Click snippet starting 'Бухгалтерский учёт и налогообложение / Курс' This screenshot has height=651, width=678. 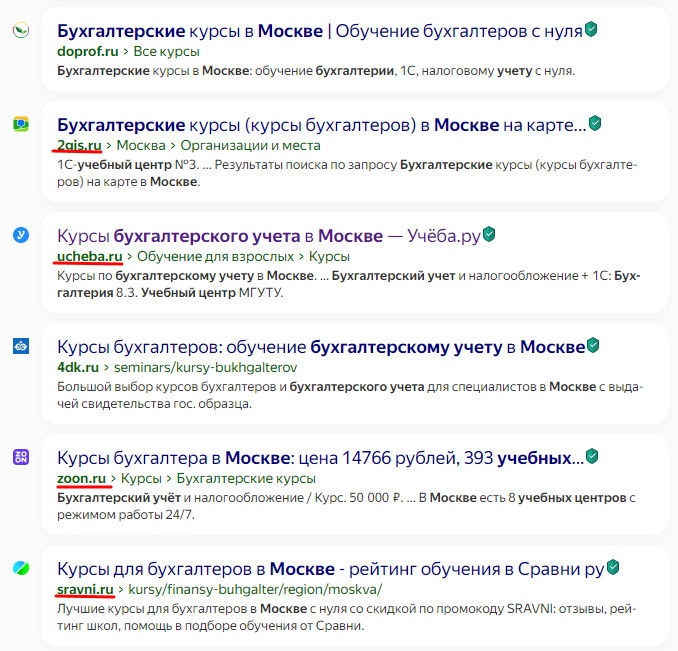[x=346, y=506]
